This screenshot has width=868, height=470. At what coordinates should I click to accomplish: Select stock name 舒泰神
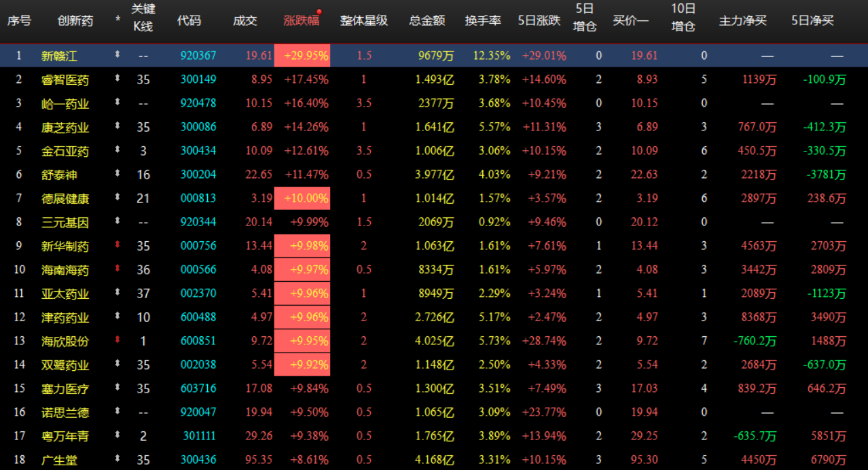click(x=59, y=175)
